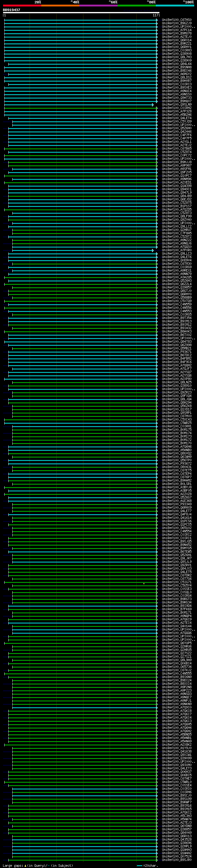Select label UniRef100_C5WRZ5
The height and width of the screenshot is (868, 197).
pyautogui.click(x=177, y=423)
